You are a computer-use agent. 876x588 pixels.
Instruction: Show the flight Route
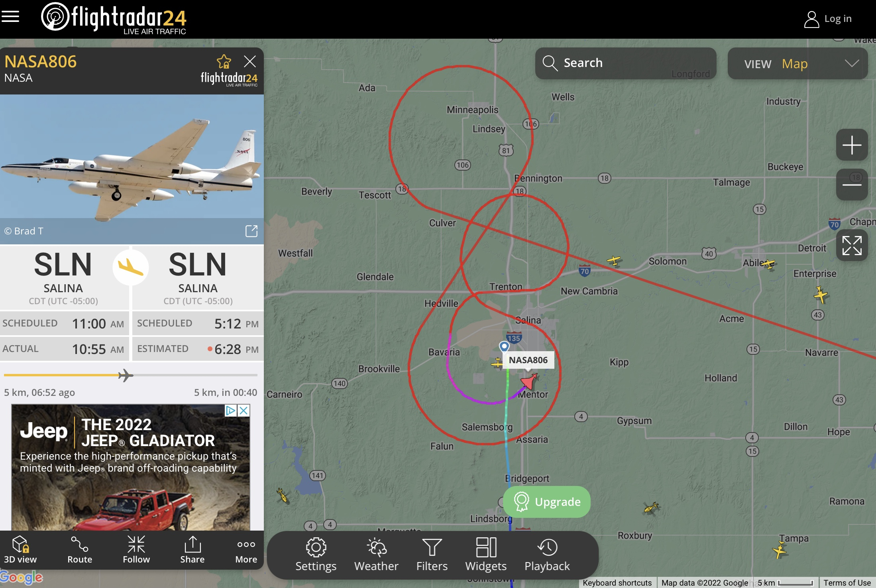[80, 550]
